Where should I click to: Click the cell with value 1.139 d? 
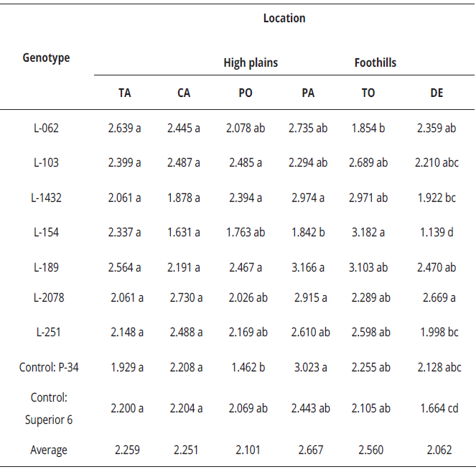(437, 233)
